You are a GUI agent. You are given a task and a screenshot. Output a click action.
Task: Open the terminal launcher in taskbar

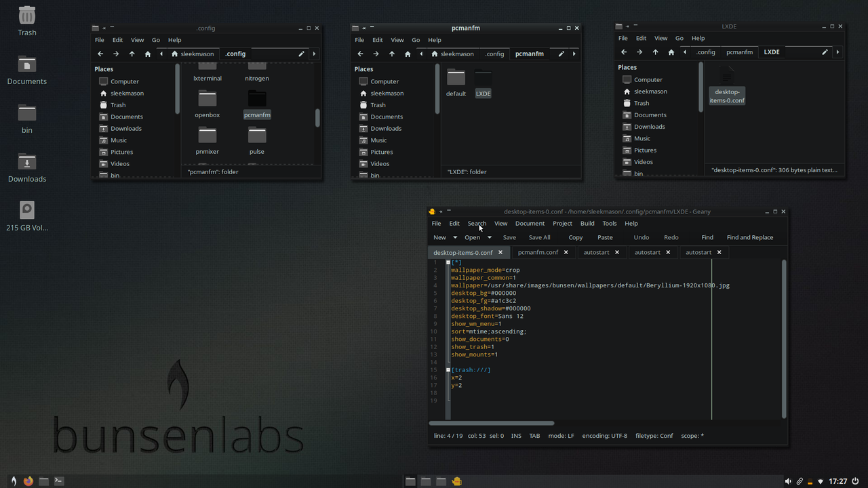[59, 481]
